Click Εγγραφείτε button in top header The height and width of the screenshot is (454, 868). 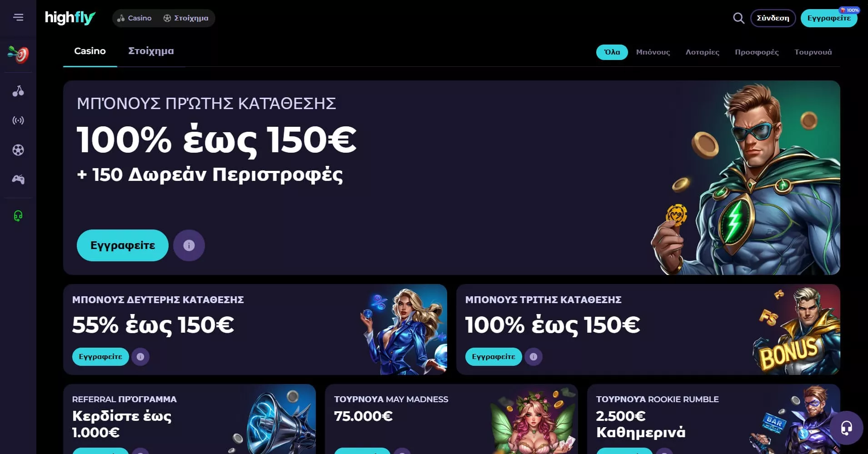click(x=829, y=18)
